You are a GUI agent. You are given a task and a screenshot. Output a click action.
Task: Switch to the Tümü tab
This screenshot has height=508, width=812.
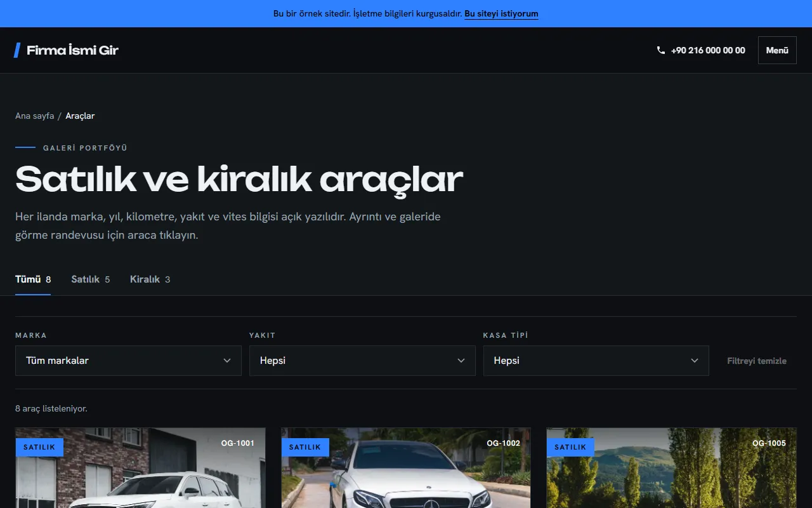33,279
